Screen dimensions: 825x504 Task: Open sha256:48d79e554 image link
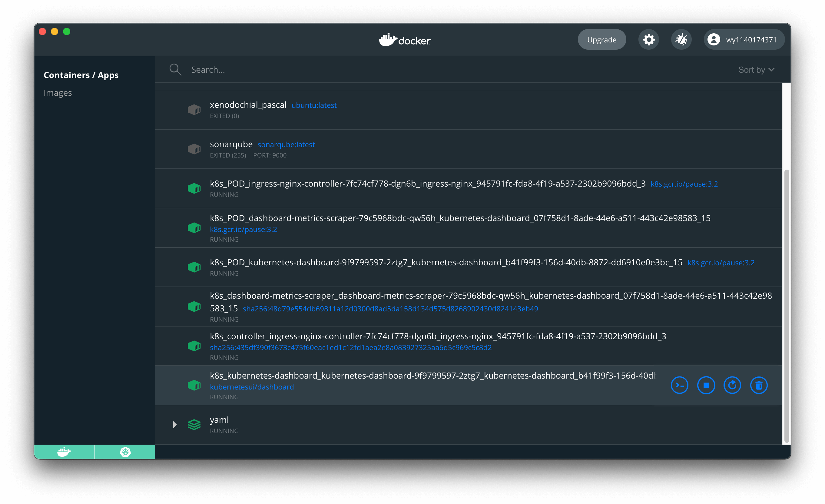390,308
